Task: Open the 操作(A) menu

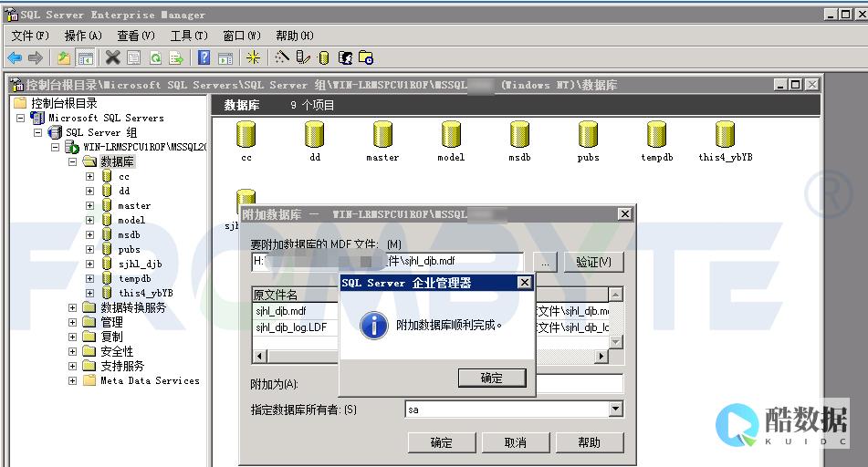Action: [83, 36]
